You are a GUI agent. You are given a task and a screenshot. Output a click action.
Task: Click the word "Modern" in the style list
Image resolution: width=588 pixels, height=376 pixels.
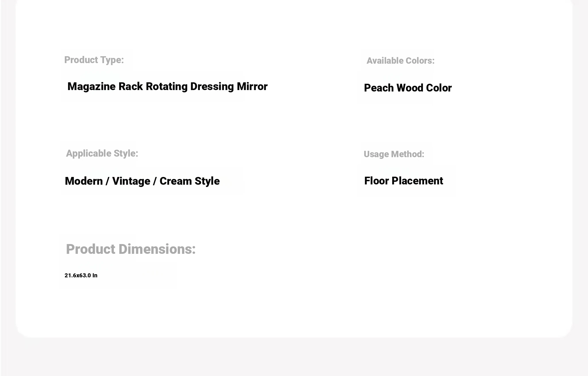tap(84, 181)
